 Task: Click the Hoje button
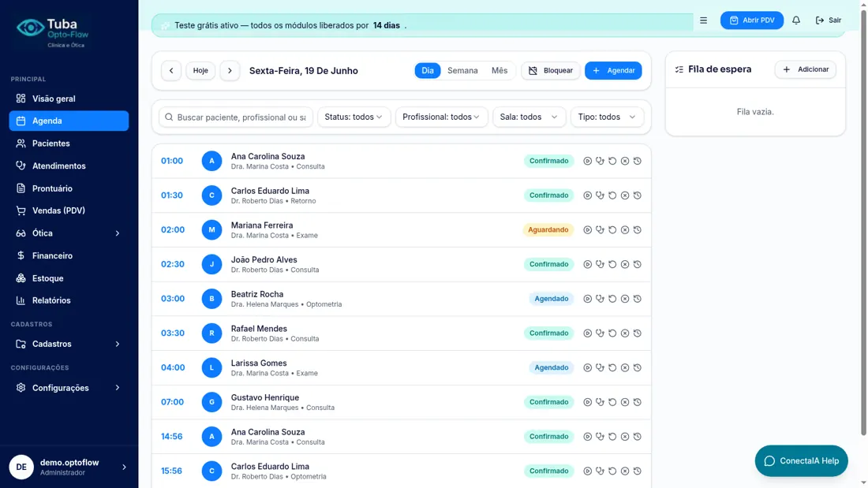pyautogui.click(x=200, y=71)
